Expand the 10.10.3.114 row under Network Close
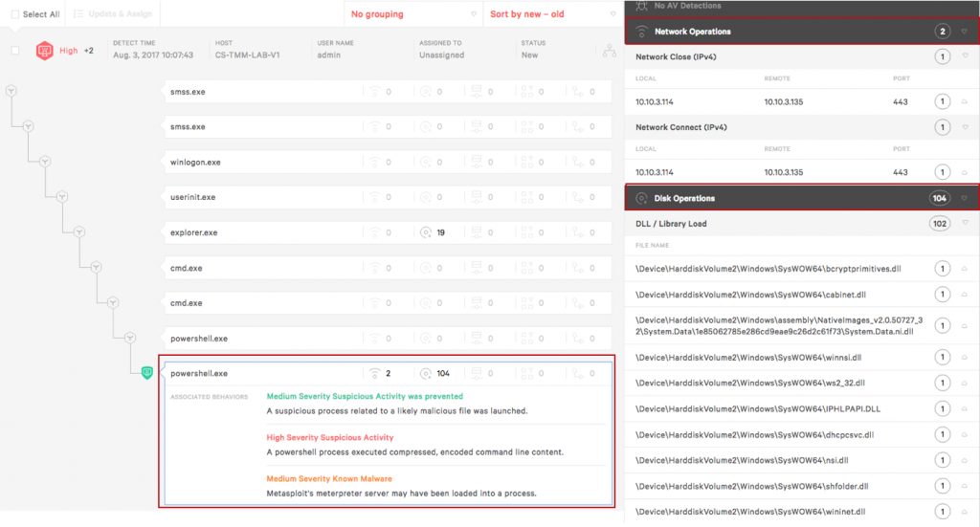980x527 pixels. pos(965,101)
